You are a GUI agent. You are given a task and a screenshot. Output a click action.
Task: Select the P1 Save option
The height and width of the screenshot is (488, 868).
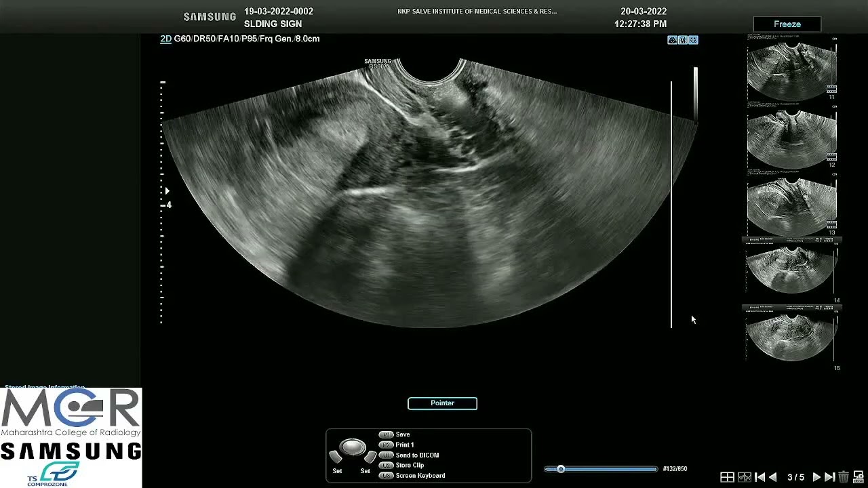pyautogui.click(x=395, y=434)
